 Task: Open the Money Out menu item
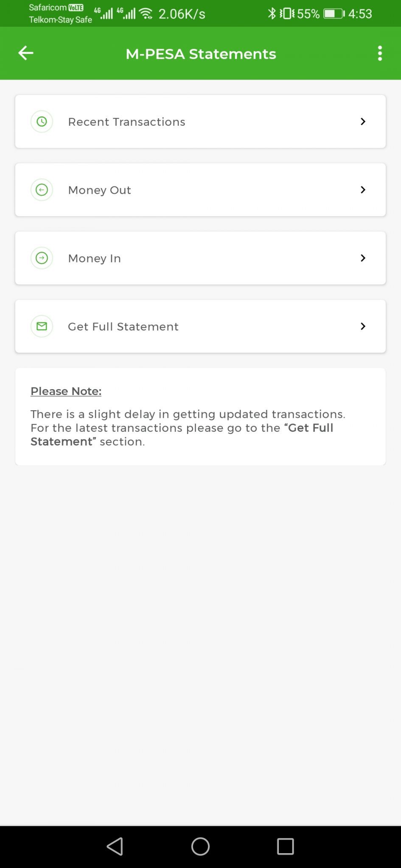pos(200,190)
